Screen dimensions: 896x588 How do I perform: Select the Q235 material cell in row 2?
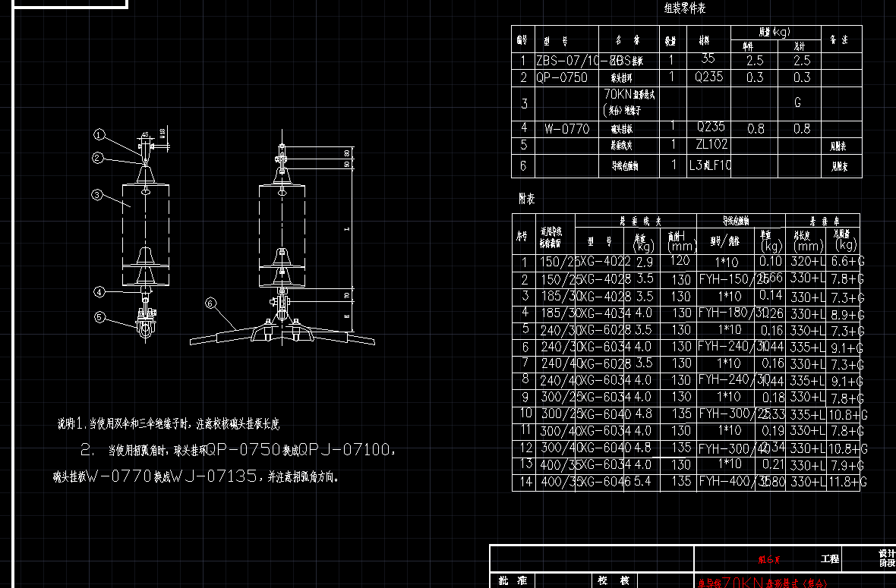[709, 77]
